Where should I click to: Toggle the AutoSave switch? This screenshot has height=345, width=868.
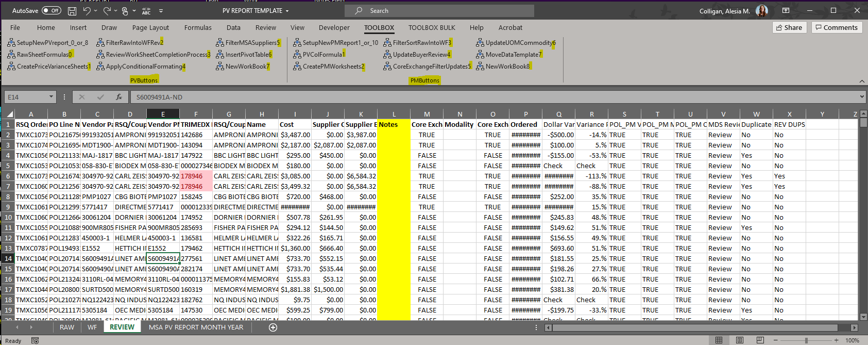[51, 11]
